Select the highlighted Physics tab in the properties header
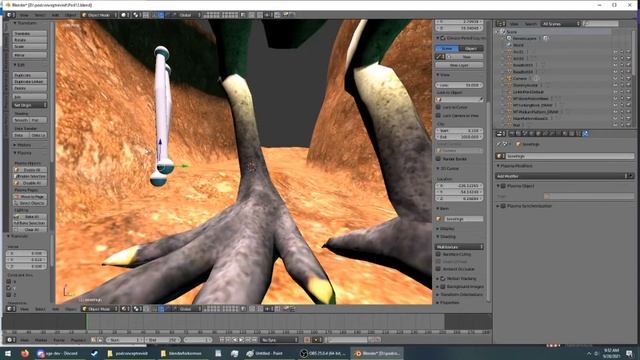 pos(585,133)
